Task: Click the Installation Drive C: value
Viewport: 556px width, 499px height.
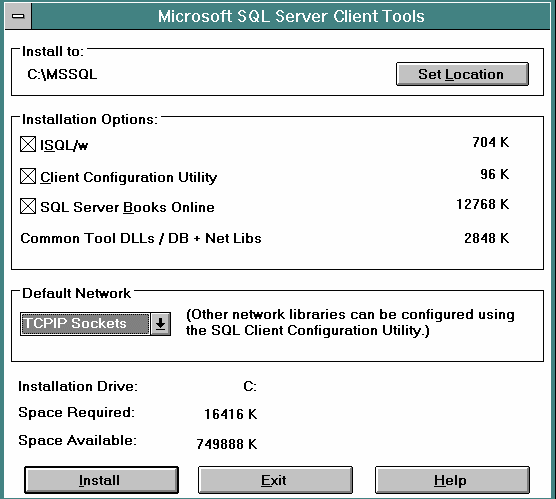Action: 250,386
